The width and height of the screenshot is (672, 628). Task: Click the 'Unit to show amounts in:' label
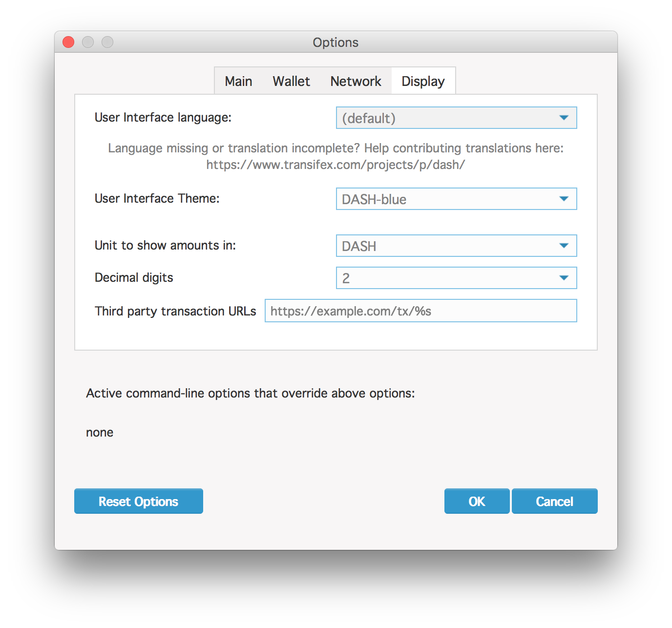[165, 245]
